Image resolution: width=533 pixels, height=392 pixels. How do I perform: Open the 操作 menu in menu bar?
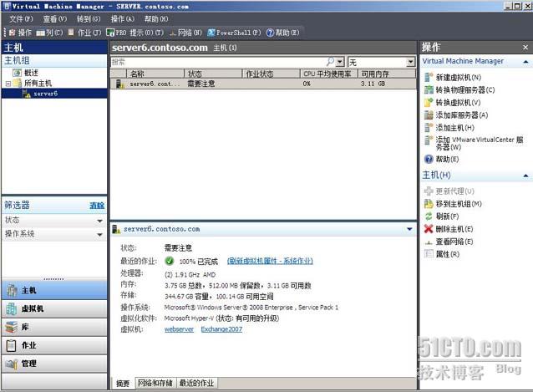[x=122, y=19]
